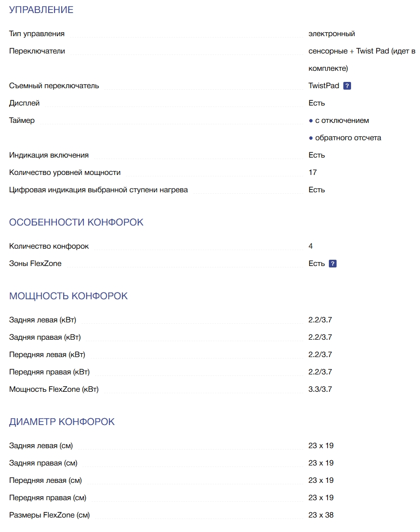Click the 3.3/3.7 FlexZone power value
The image size is (420, 532).
click(320, 389)
